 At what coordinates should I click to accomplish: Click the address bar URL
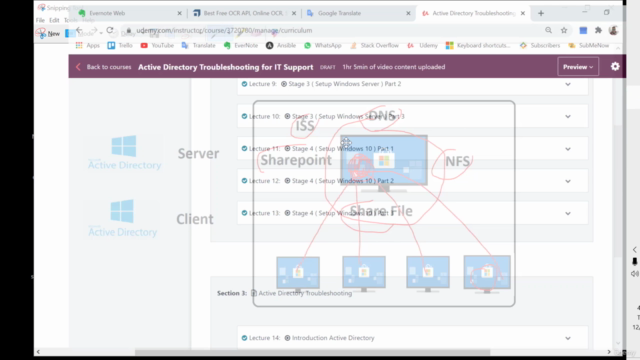tap(224, 30)
